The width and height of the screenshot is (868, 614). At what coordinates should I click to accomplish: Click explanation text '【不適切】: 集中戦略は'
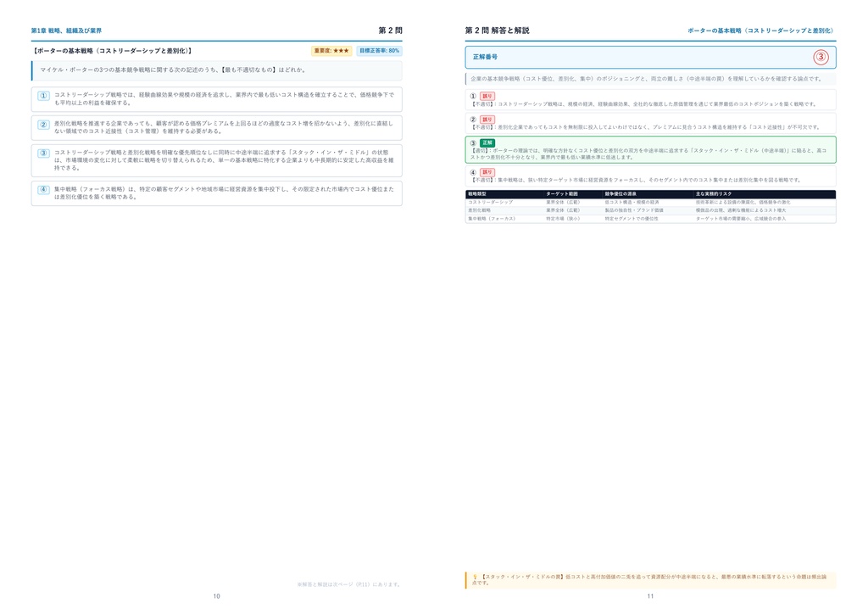(636, 180)
